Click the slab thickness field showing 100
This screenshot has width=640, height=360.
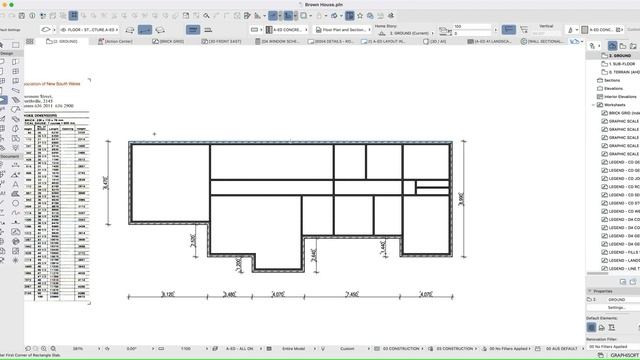[472, 27]
